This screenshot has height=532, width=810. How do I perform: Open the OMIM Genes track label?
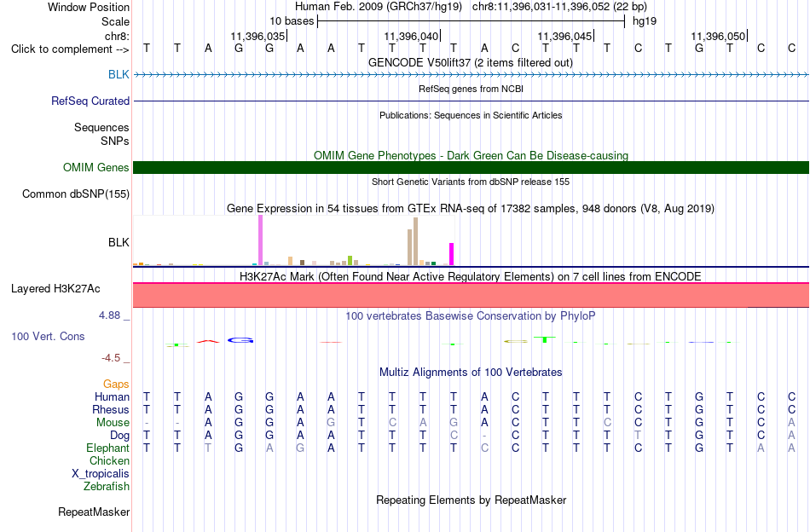pyautogui.click(x=95, y=167)
